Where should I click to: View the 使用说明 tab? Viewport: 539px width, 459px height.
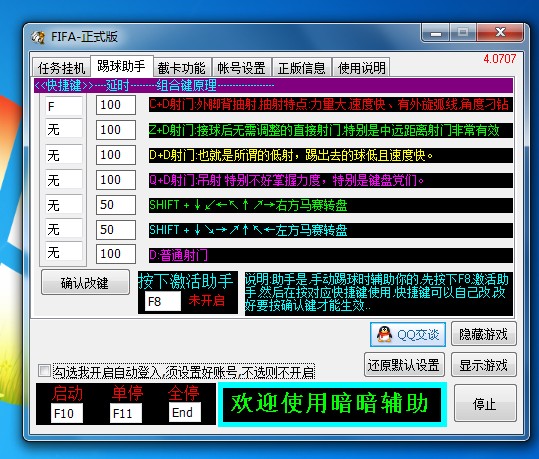(361, 67)
